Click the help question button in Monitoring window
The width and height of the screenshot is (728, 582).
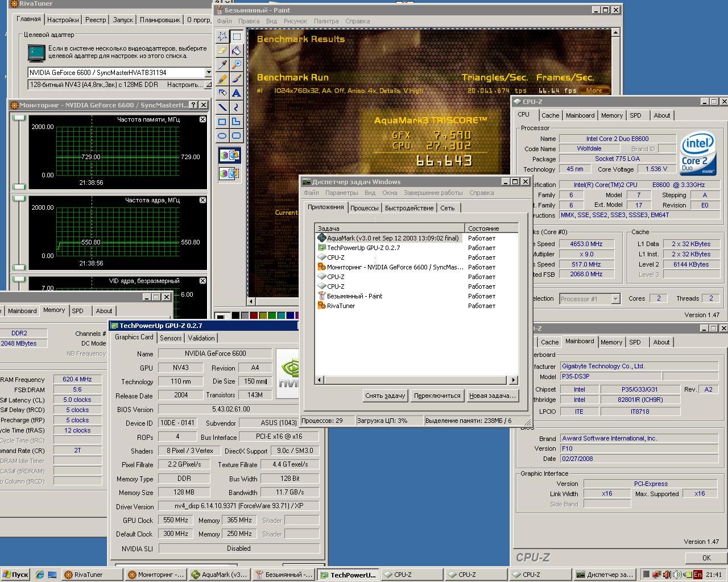(193, 105)
